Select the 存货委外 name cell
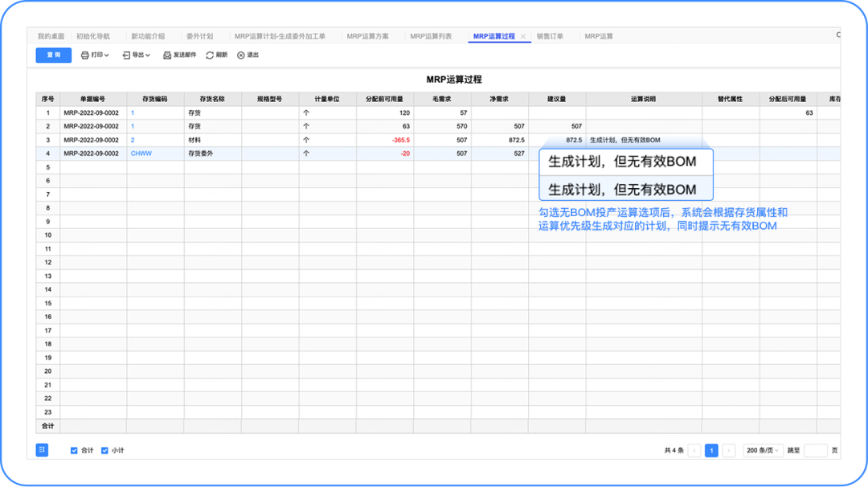Viewport: 868px width, 487px height. (212, 153)
